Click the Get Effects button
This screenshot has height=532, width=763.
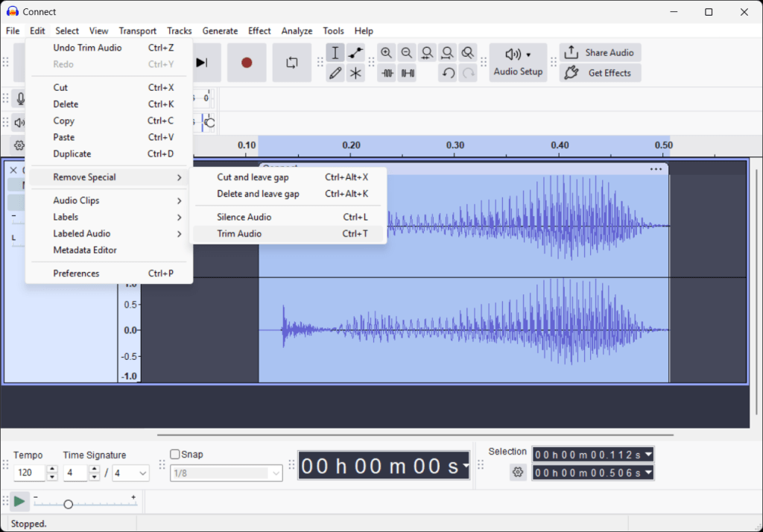(601, 73)
